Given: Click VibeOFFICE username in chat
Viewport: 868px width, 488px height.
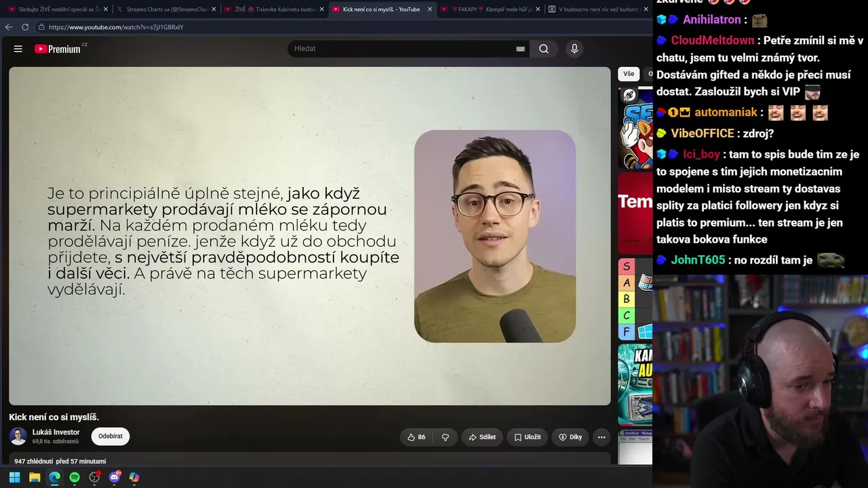Looking at the screenshot, I should 703,134.
